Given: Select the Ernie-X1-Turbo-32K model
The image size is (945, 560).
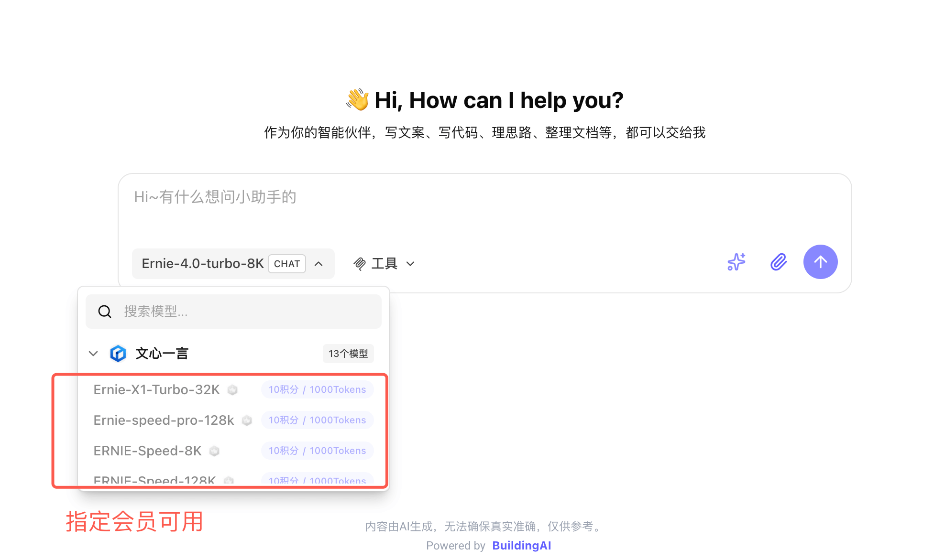Looking at the screenshot, I should pos(157,390).
